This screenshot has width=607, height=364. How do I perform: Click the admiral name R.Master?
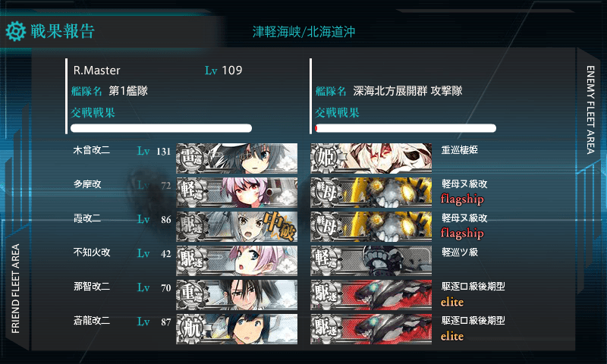coord(97,71)
